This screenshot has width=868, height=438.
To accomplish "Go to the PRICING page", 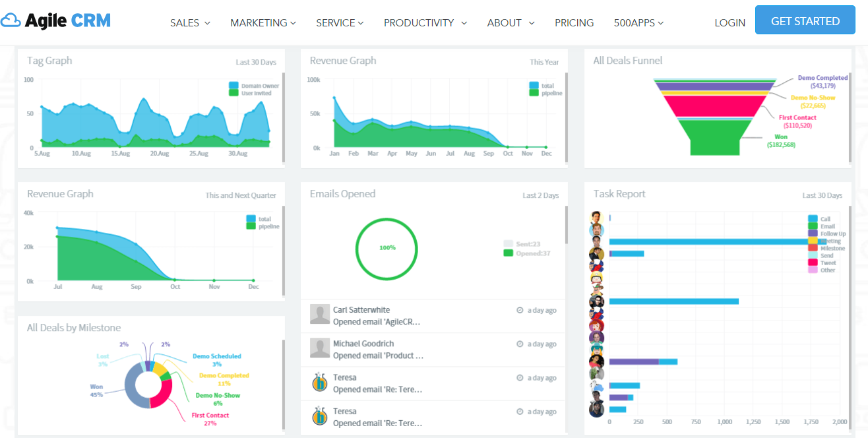I will 574,22.
